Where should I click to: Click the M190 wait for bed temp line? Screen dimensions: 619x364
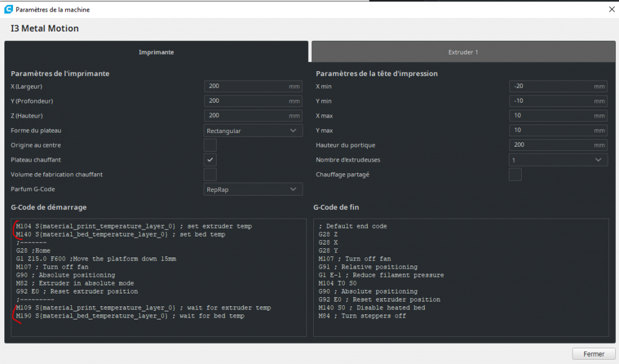coord(130,316)
